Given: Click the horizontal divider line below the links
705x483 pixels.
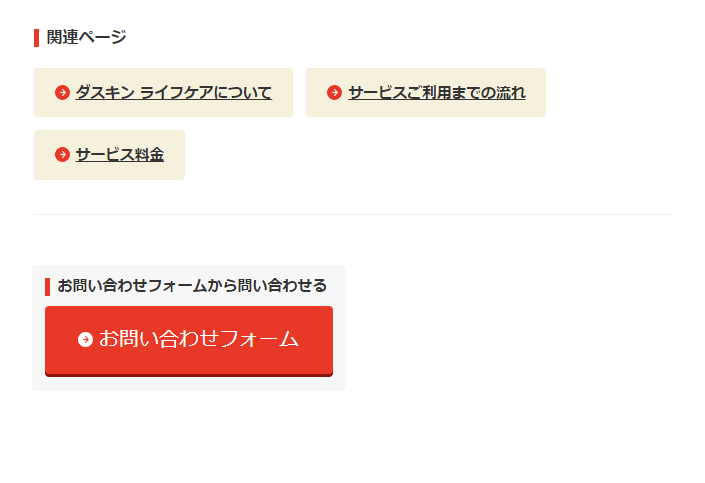Looking at the screenshot, I should click(352, 214).
